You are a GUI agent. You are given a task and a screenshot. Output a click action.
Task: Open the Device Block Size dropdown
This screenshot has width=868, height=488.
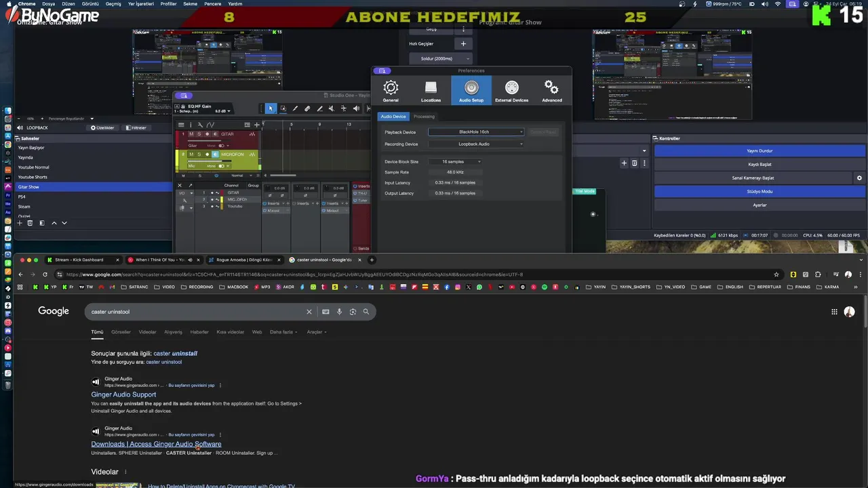click(456, 161)
